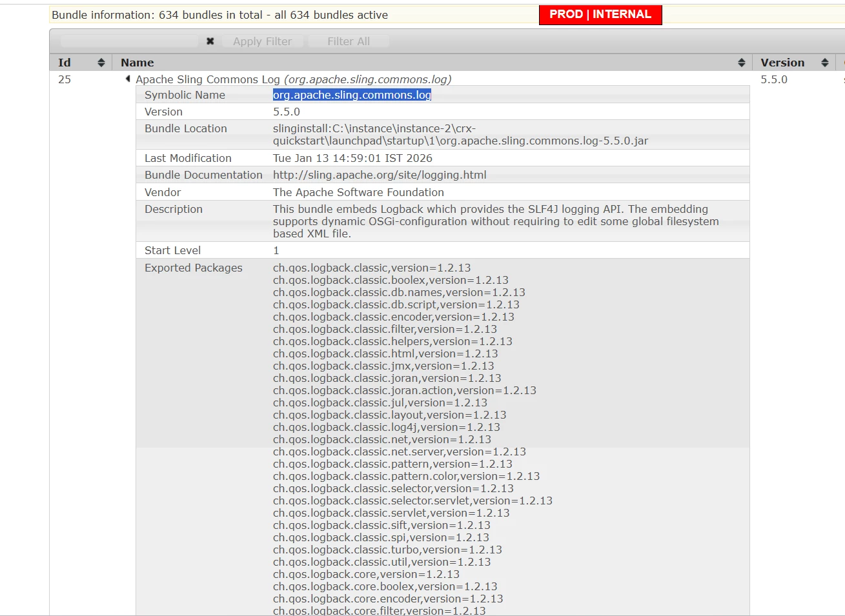Click the PROD | INTERNAL red banner
Viewport: 845px width, 616px height.
600,15
